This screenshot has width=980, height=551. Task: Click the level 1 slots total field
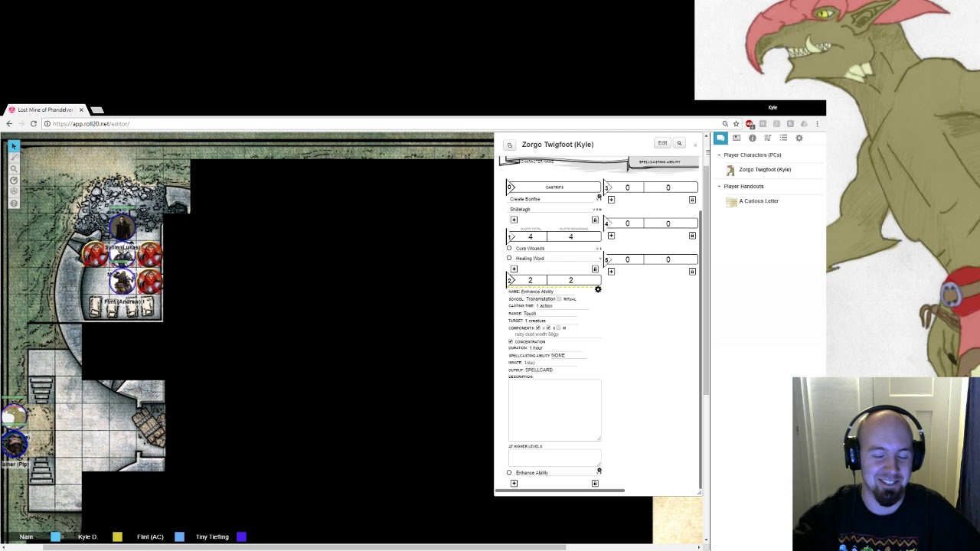coord(530,237)
